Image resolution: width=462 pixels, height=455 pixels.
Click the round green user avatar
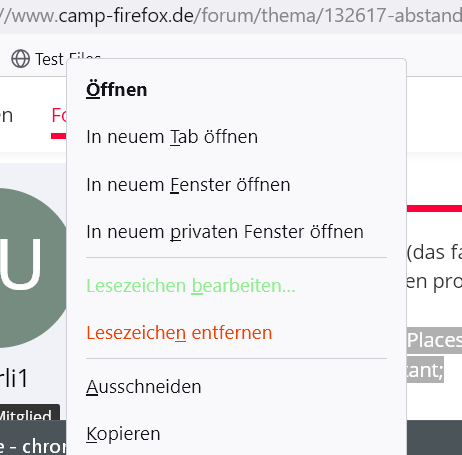coord(30,268)
